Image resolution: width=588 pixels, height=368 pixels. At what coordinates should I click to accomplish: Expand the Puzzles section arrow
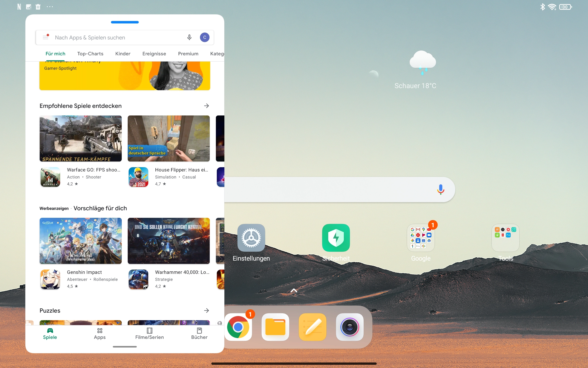[206, 310]
